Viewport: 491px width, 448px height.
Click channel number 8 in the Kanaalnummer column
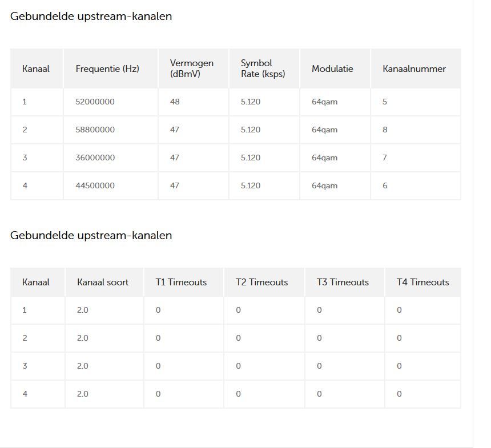coord(385,130)
